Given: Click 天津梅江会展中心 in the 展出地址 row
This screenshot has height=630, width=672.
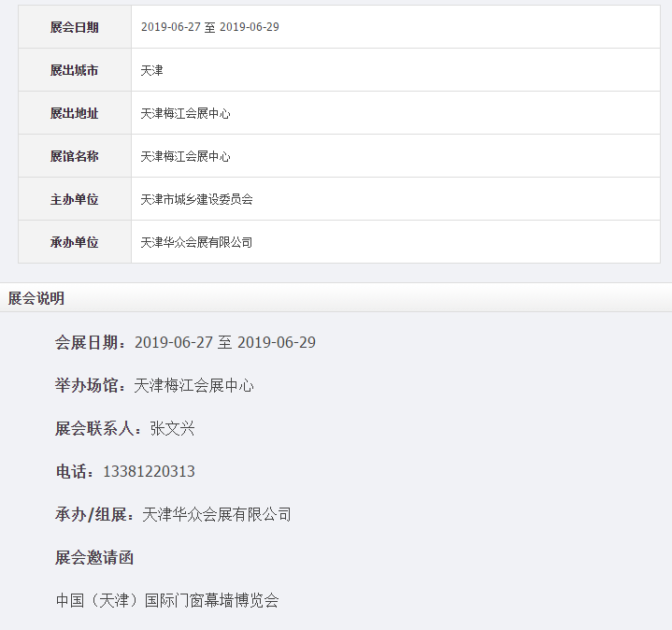Looking at the screenshot, I should pyautogui.click(x=186, y=114).
